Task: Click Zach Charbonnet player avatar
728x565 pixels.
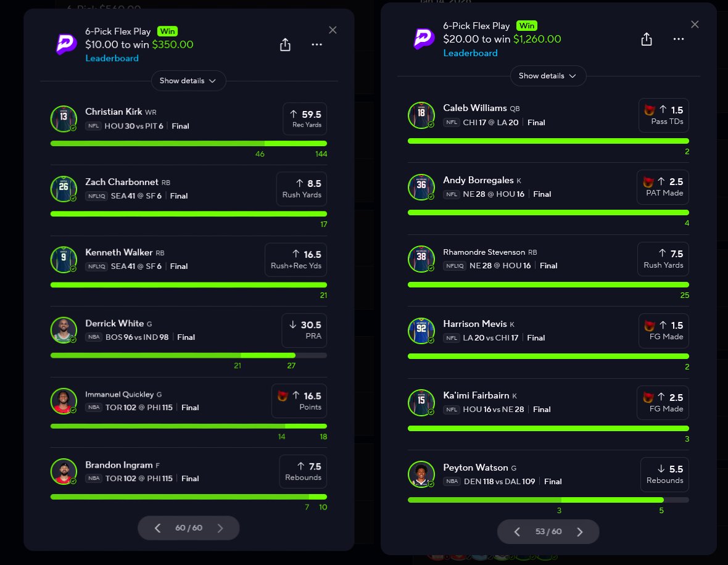Action: click(x=64, y=189)
